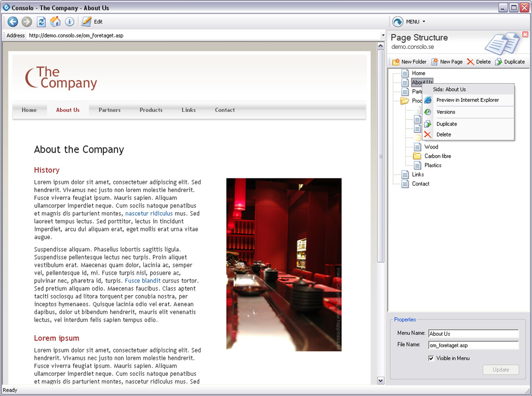532x396 pixels.
Task: Click the Update button
Action: tap(501, 370)
